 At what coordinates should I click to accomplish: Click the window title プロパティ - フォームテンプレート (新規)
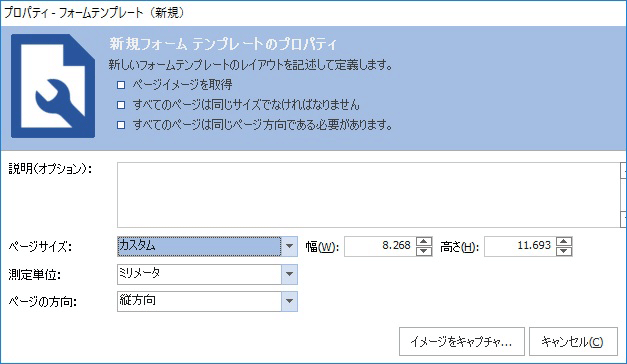point(94,13)
